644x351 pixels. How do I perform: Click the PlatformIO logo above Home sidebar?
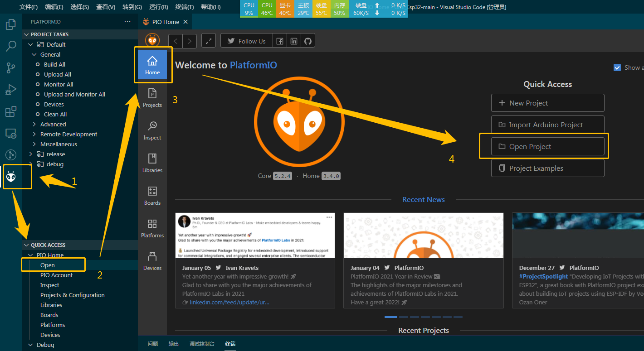(x=152, y=40)
